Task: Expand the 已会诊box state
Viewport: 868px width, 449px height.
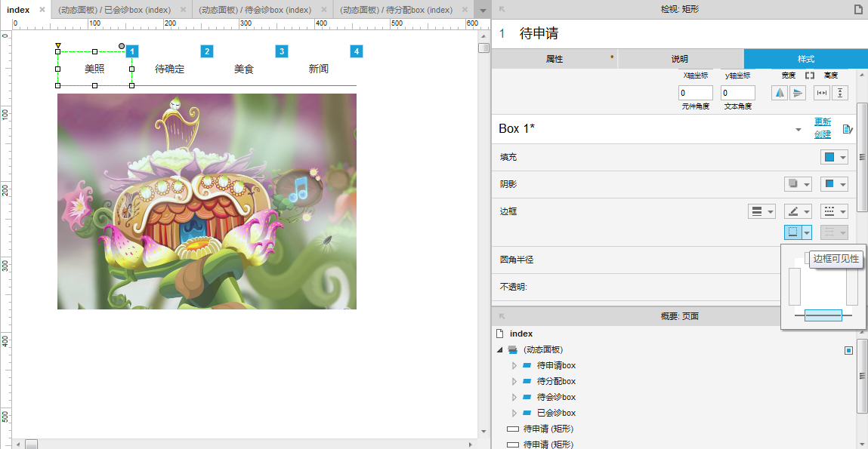Action: pos(514,413)
